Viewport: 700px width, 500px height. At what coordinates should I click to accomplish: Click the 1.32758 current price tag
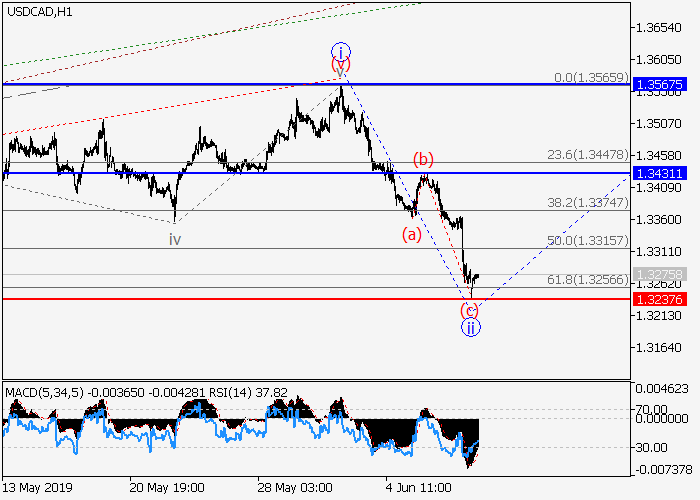coord(659,273)
